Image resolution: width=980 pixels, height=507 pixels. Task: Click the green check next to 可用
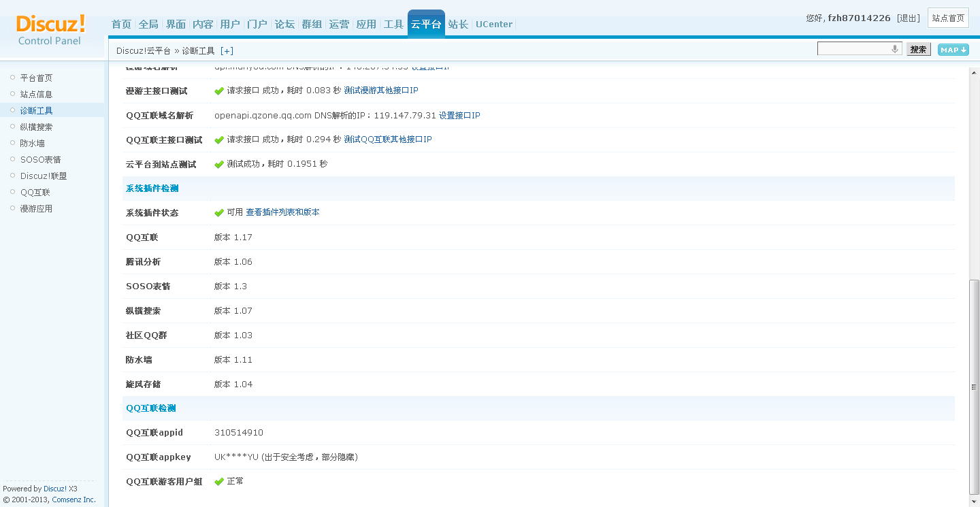[219, 213]
